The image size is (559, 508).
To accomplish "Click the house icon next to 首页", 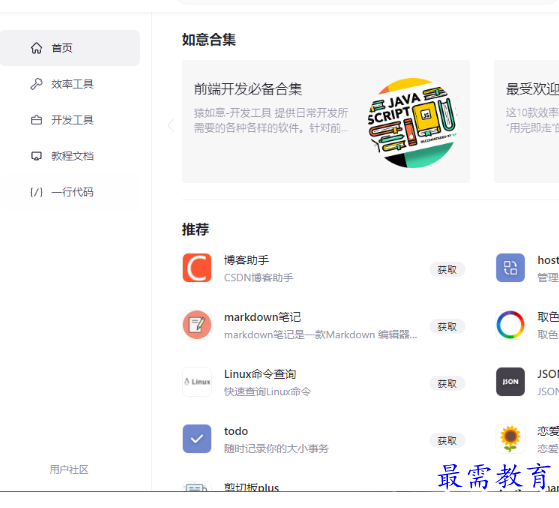I will tap(36, 48).
